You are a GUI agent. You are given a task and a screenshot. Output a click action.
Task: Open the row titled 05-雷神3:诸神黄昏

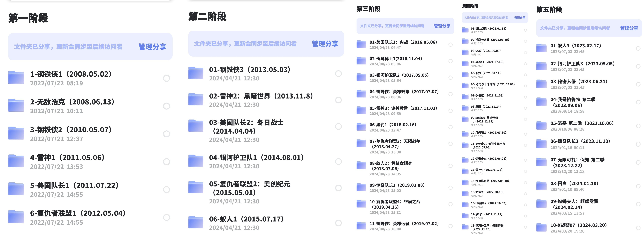tap(405, 110)
